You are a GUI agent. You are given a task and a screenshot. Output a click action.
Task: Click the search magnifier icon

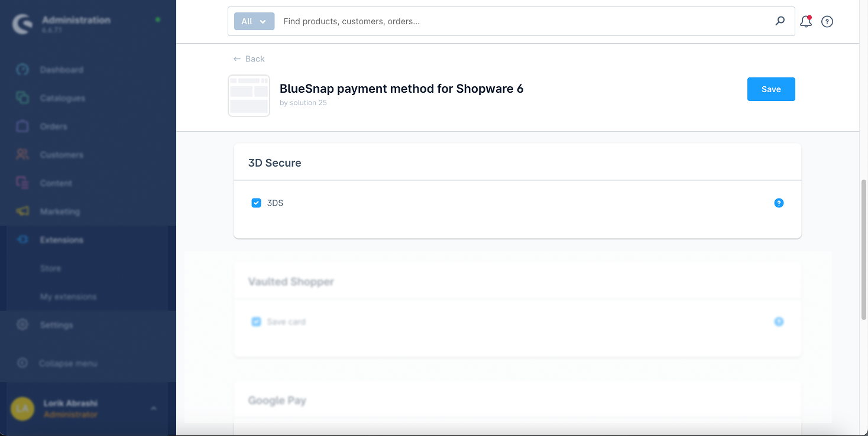pyautogui.click(x=780, y=21)
